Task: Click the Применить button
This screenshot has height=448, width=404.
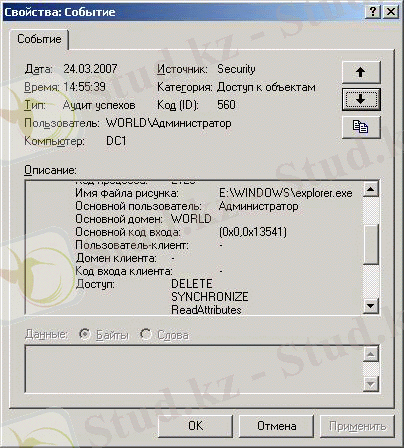Action: (357, 426)
